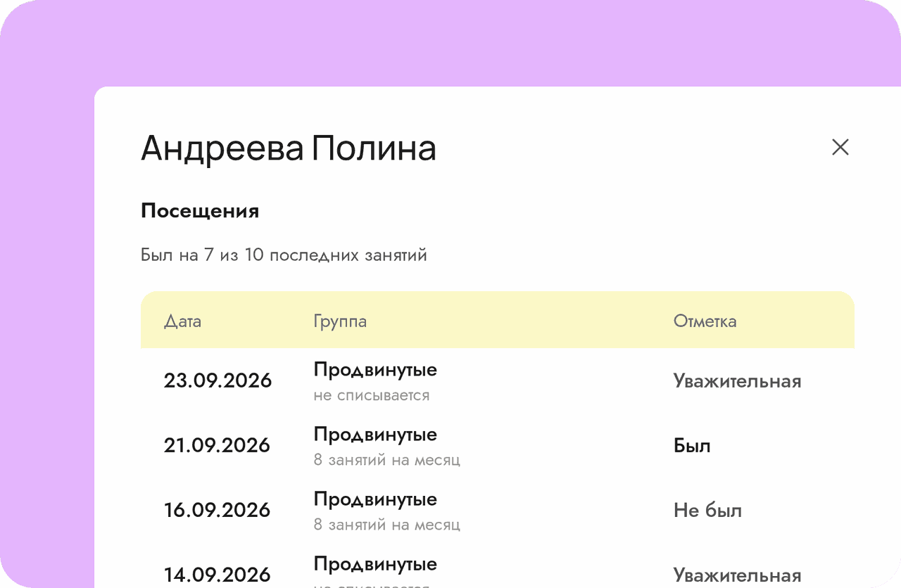Image resolution: width=901 pixels, height=588 pixels.
Task: Click не списывается in the 23.09.2026 row
Action: (x=372, y=395)
